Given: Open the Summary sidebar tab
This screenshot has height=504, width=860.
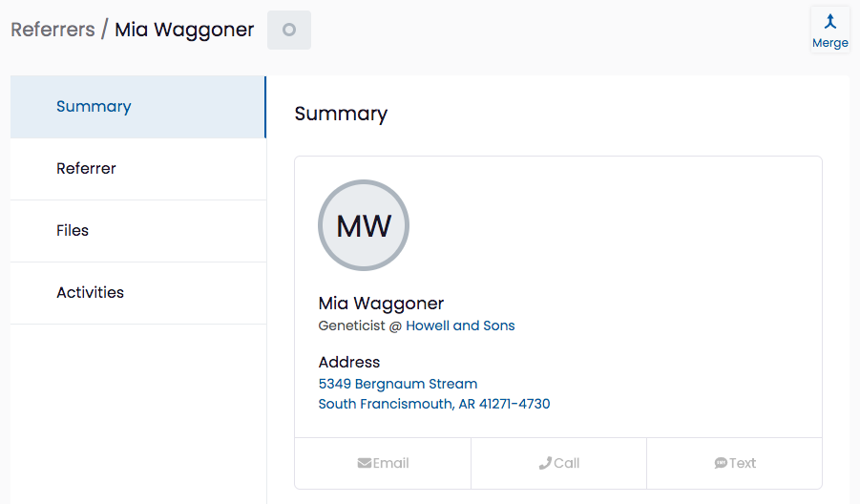Looking at the screenshot, I should coord(138,107).
